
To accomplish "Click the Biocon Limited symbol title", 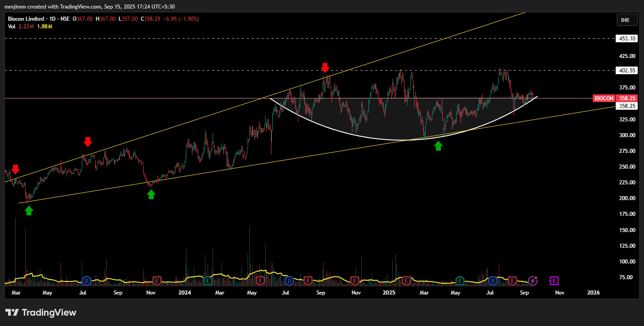I will pyautogui.click(x=26, y=19).
